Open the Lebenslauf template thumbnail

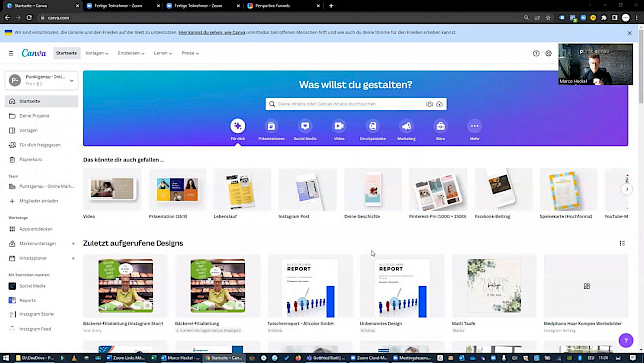pyautogui.click(x=243, y=189)
